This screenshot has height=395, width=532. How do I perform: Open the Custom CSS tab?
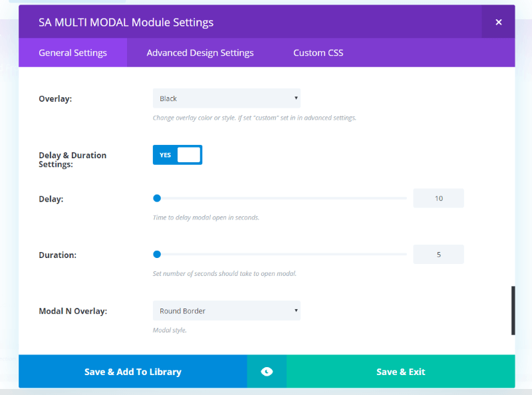tap(319, 53)
